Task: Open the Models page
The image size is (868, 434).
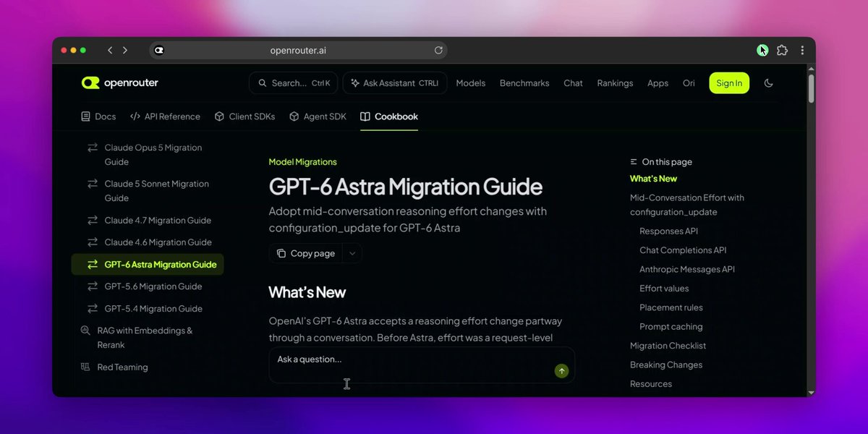Action: click(x=471, y=83)
